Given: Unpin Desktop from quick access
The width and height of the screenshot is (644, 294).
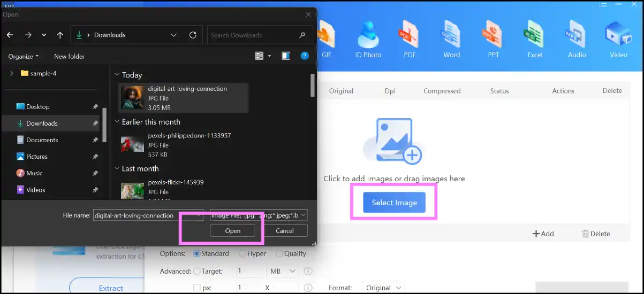Looking at the screenshot, I should [x=95, y=107].
